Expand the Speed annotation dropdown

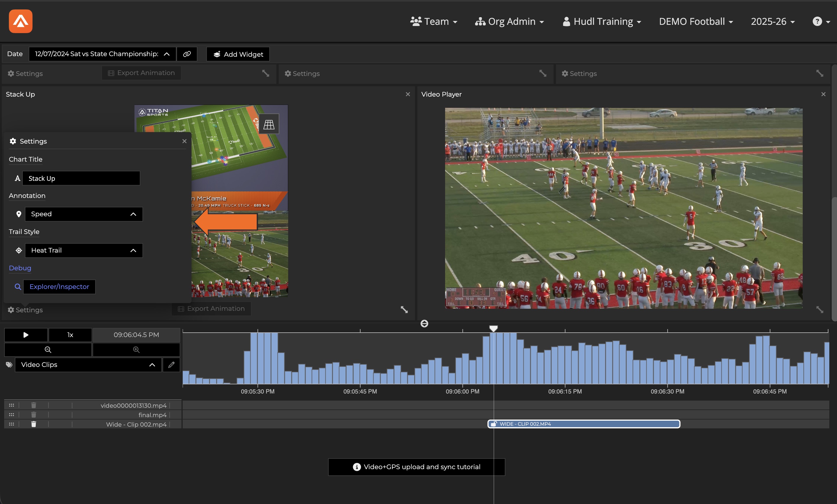pos(84,214)
